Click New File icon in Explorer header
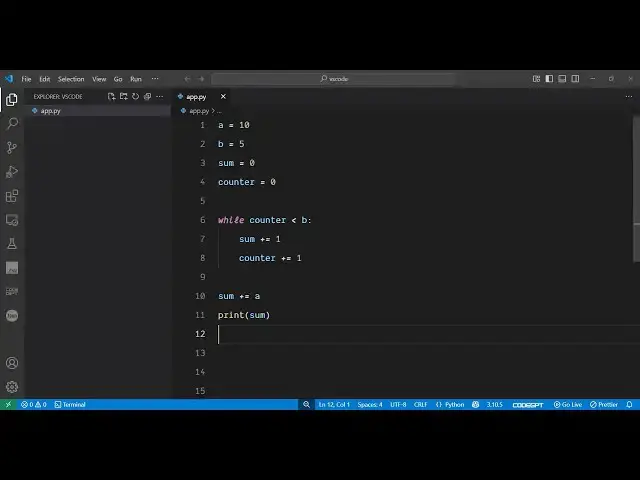 pos(111,96)
